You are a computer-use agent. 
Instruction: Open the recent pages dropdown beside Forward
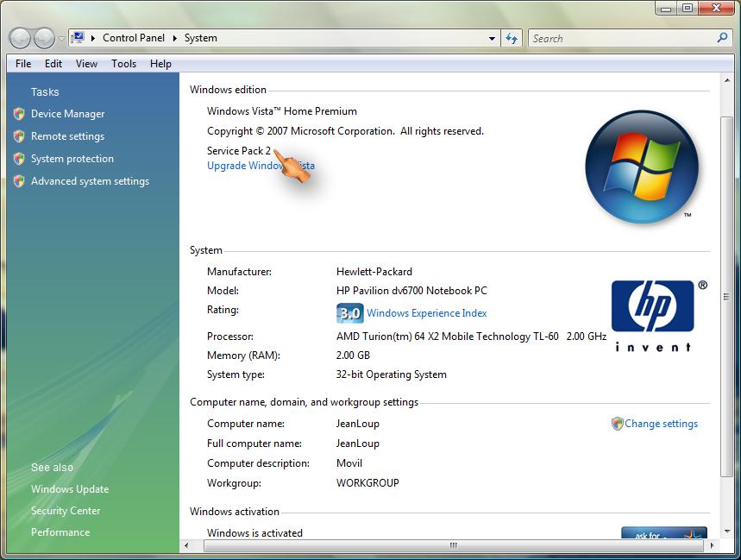click(61, 39)
